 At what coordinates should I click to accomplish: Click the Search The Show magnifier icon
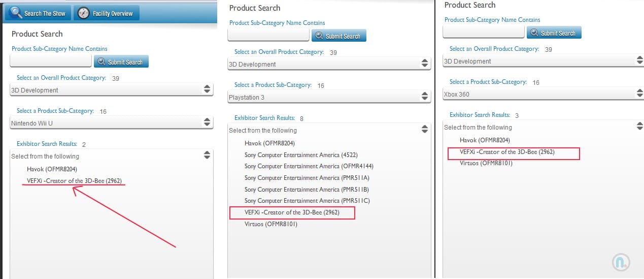[15, 13]
